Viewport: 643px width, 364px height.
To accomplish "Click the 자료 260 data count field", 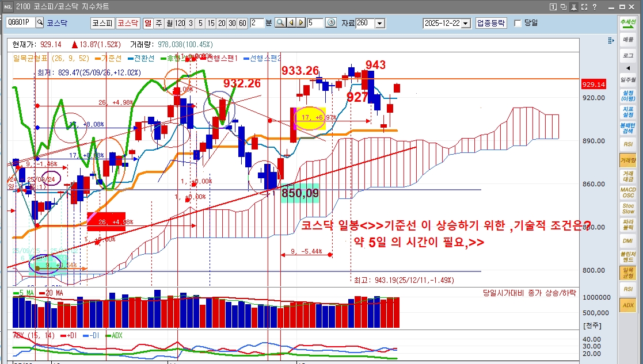I will [365, 24].
